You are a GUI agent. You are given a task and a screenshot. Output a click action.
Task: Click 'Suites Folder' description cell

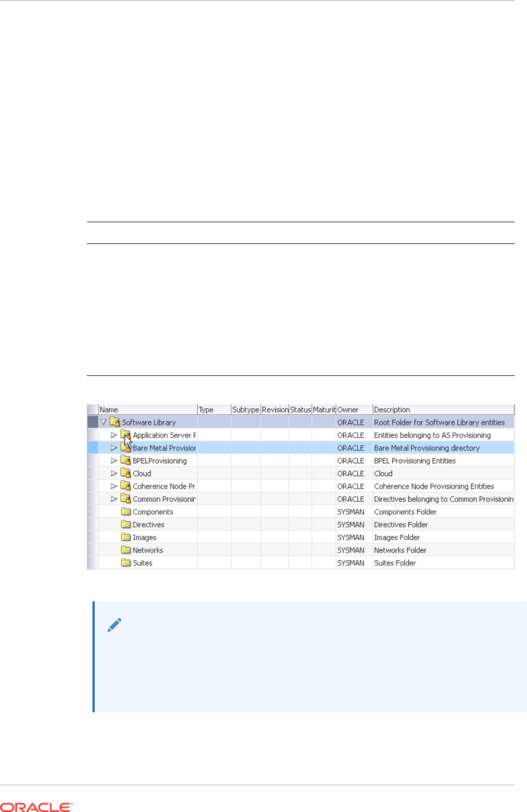click(x=395, y=564)
